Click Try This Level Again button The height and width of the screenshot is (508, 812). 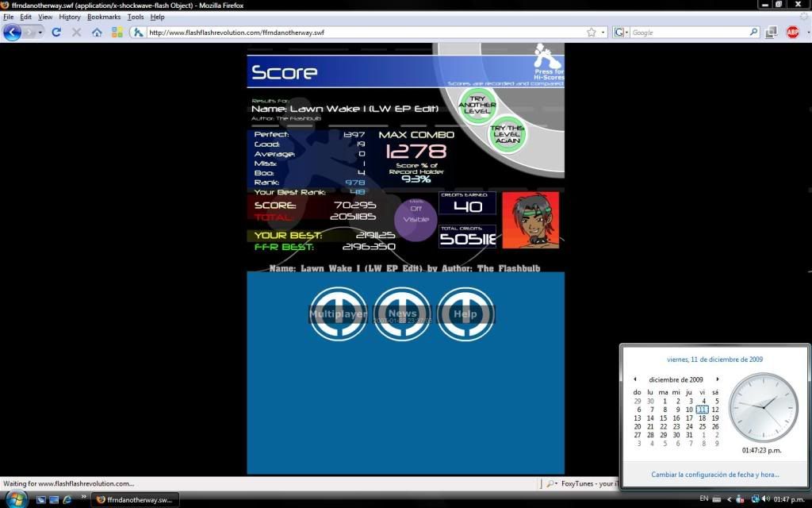(x=507, y=133)
